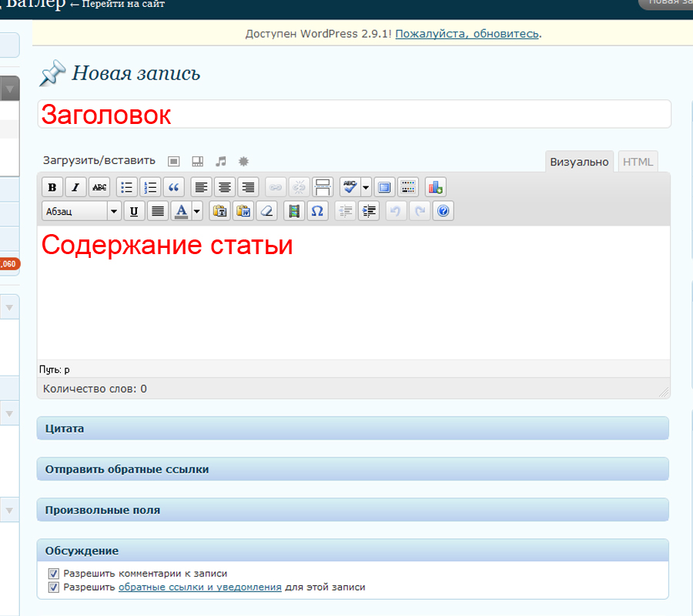Viewport: 693px width, 616px height.
Task: Open the text color dropdown arrow
Action: click(x=197, y=211)
